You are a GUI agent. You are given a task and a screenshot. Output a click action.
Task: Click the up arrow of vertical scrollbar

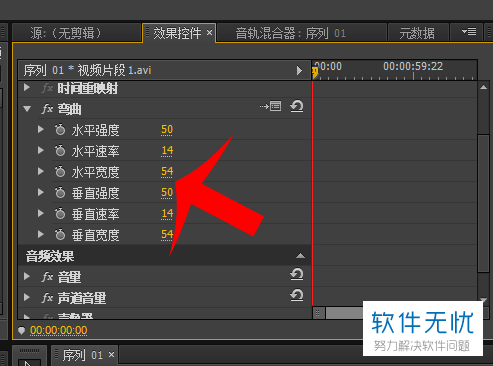(483, 87)
